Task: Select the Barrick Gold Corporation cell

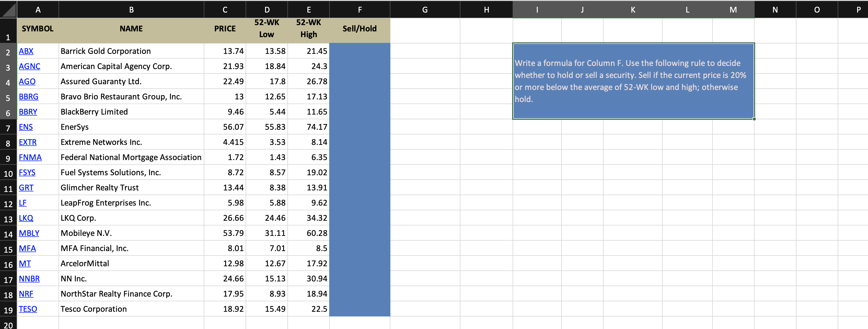Action: tap(131, 51)
